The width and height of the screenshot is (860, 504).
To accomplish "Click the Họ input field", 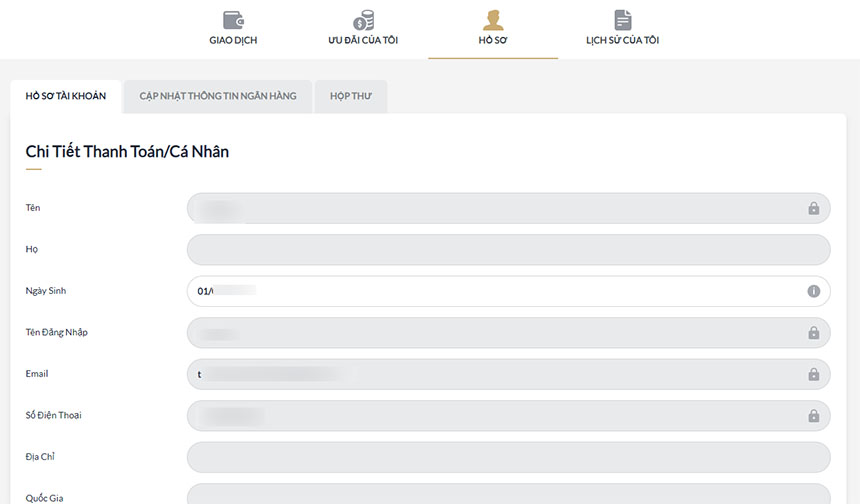I will tap(508, 250).
